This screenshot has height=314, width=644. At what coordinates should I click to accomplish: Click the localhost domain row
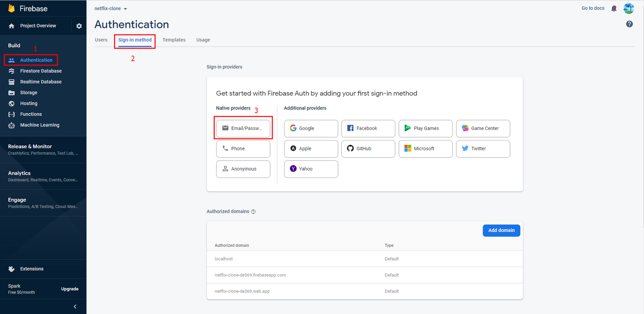pos(365,259)
